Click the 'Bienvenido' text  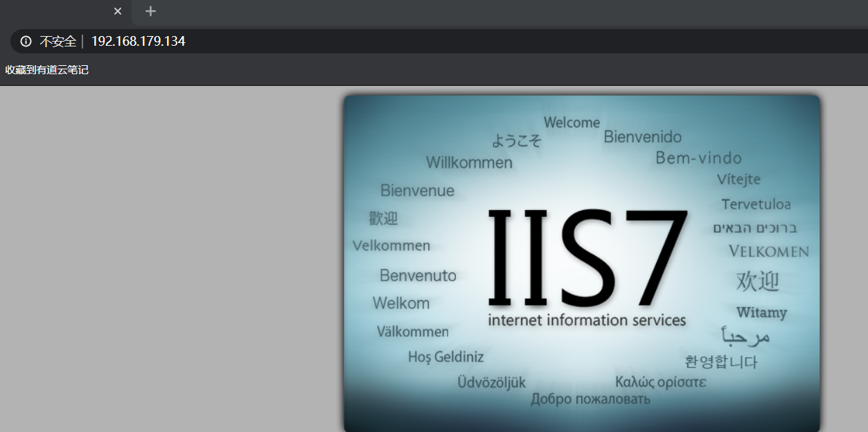click(x=642, y=137)
